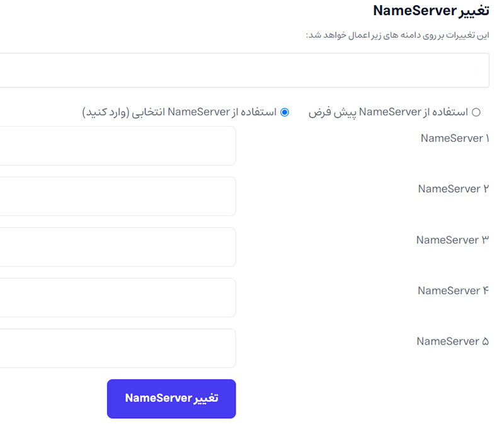
Task: Click the 'این تغییرات بر روی دامنه های زیر' description
Action: [x=398, y=35]
